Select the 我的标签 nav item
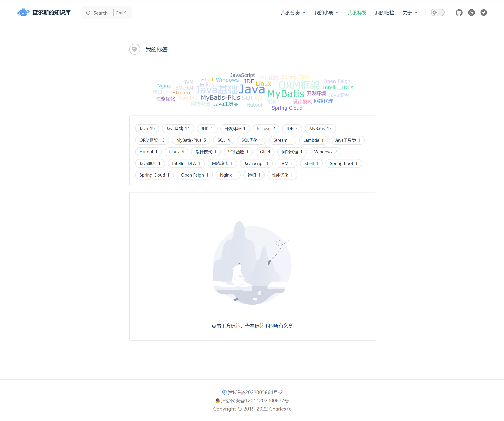Screen dimensions: 504x421 (x=357, y=13)
